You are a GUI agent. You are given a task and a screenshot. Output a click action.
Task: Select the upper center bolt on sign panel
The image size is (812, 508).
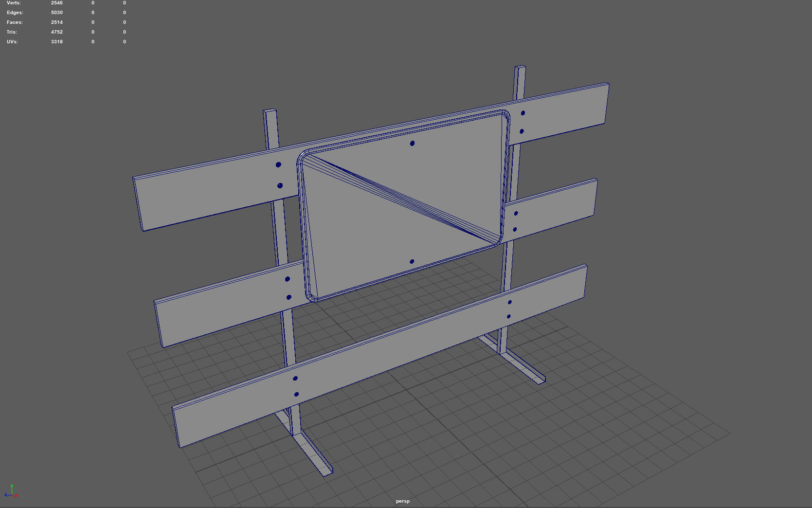click(x=412, y=144)
